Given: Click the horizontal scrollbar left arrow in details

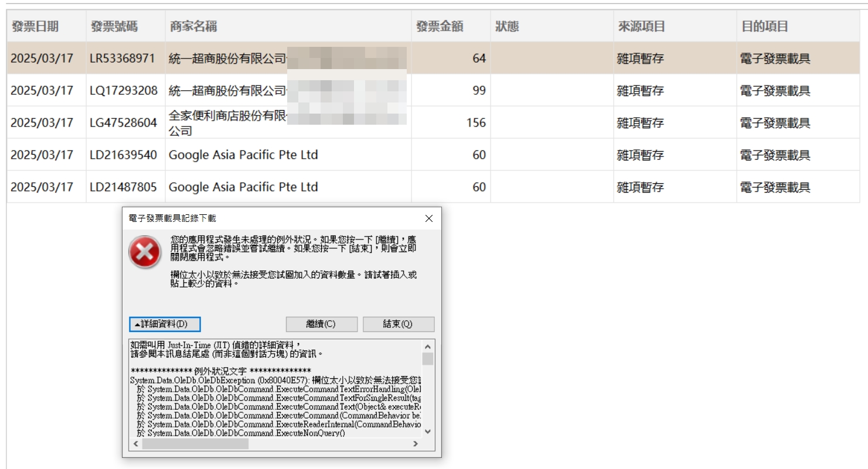Looking at the screenshot, I should click(x=135, y=444).
